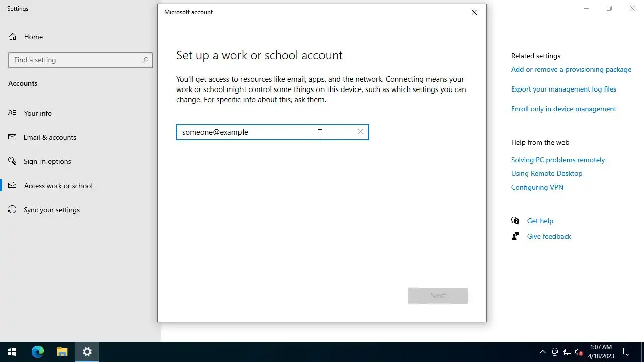This screenshot has height=362, width=644.
Task: Open Using Remote Desktop help link
Action: pyautogui.click(x=546, y=173)
